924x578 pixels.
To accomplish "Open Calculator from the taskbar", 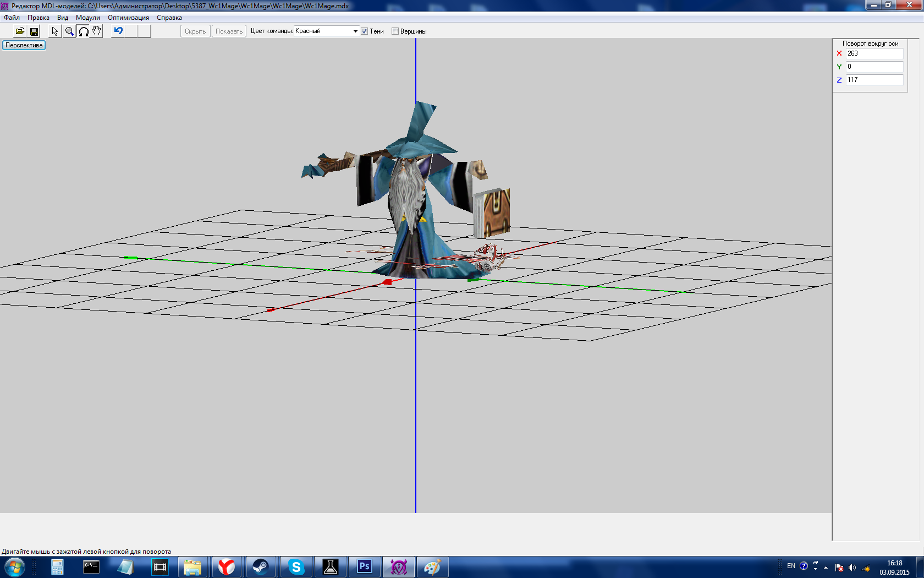I will pyautogui.click(x=57, y=567).
